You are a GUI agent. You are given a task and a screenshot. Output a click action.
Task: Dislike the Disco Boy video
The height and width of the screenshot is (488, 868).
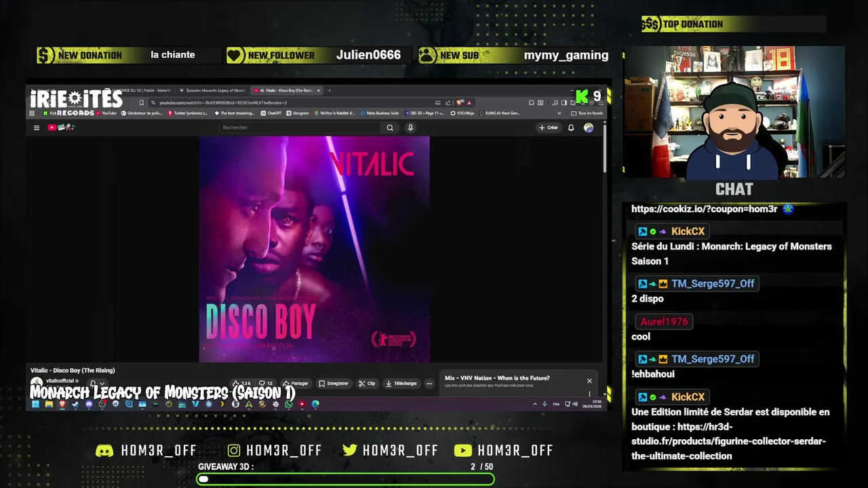coord(266,384)
